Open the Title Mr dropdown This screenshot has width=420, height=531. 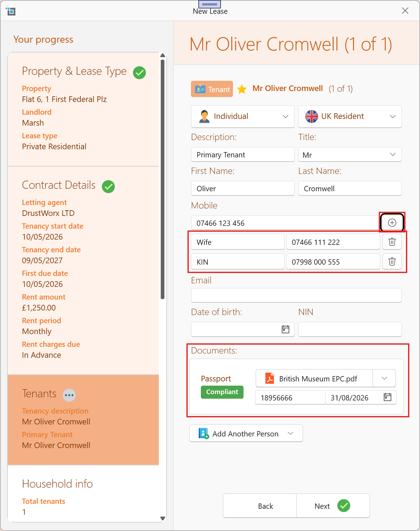tap(350, 155)
